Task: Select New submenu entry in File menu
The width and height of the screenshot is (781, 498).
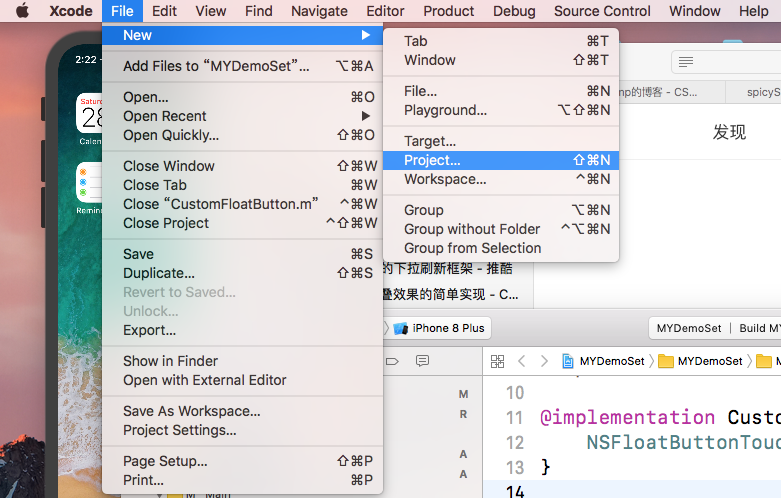Action: pyautogui.click(x=243, y=35)
